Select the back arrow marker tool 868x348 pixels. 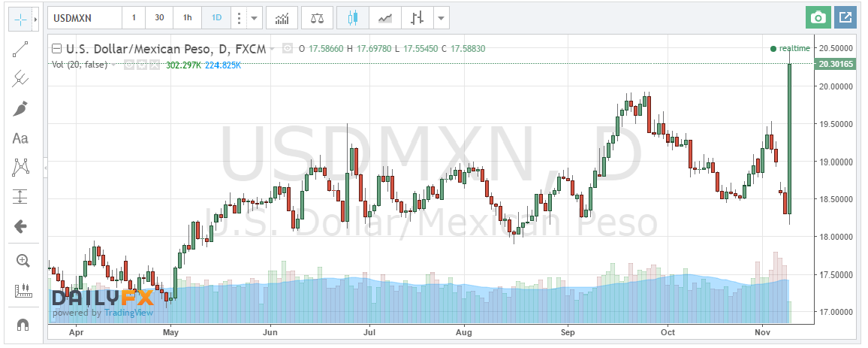[x=20, y=226]
